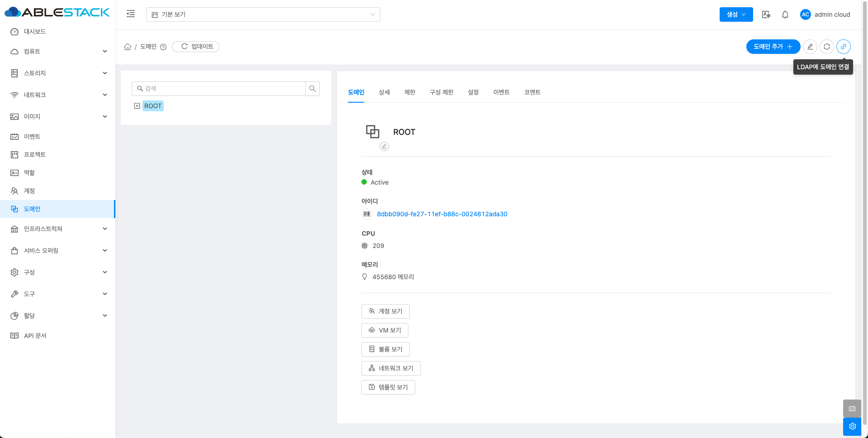868x438 pixels.
Task: Open the 기본 보기 view dropdown
Action: click(x=263, y=14)
